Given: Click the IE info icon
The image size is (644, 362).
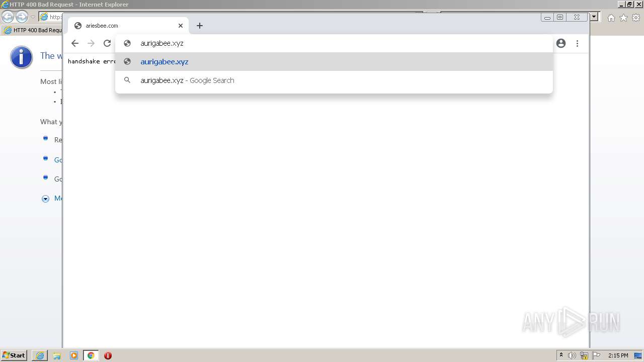Looking at the screenshot, I should (x=21, y=57).
